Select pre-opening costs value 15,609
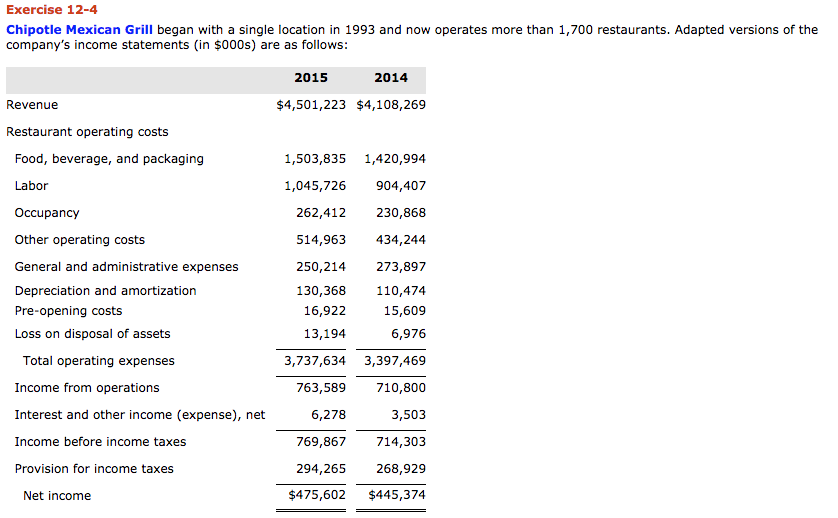Screen dimensions: 838x518 click(405, 311)
